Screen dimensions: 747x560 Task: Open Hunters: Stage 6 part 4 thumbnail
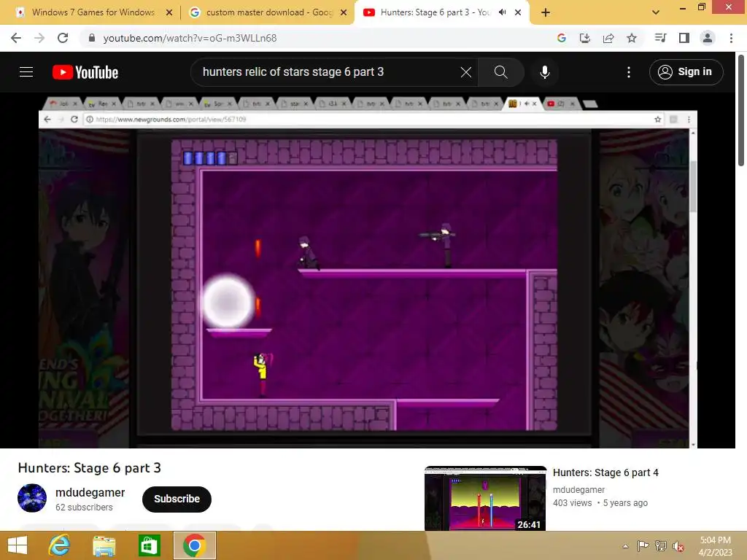tap(485, 498)
